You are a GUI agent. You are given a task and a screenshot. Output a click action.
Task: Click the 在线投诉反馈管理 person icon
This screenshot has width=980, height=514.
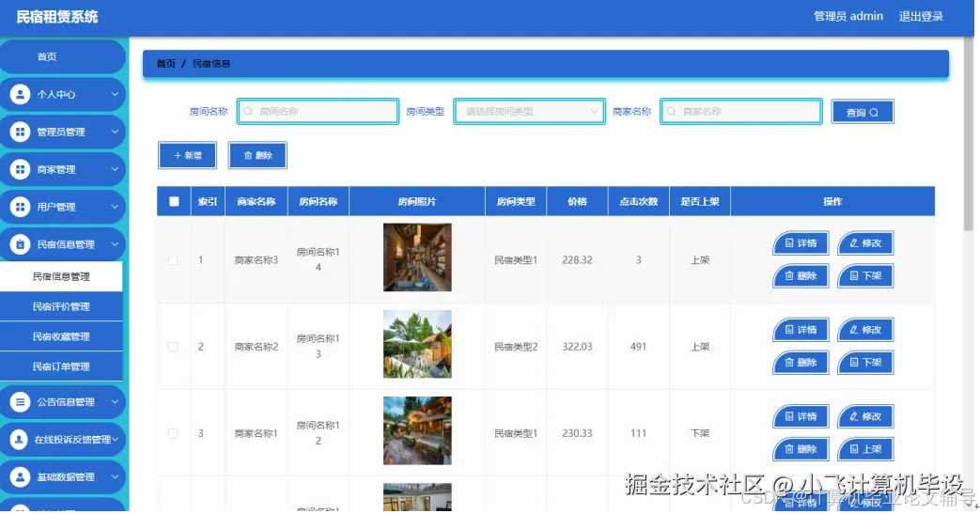(x=20, y=440)
